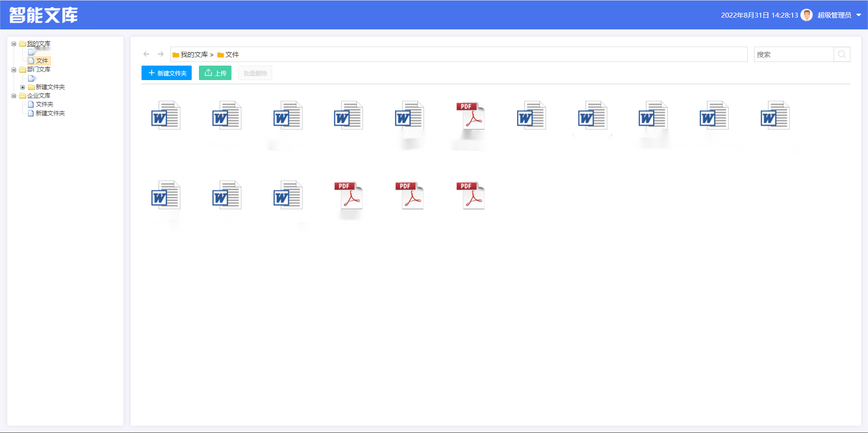Open the 超级管理员 dropdown arrow
Viewport: 868px width, 433px height.
pos(859,15)
